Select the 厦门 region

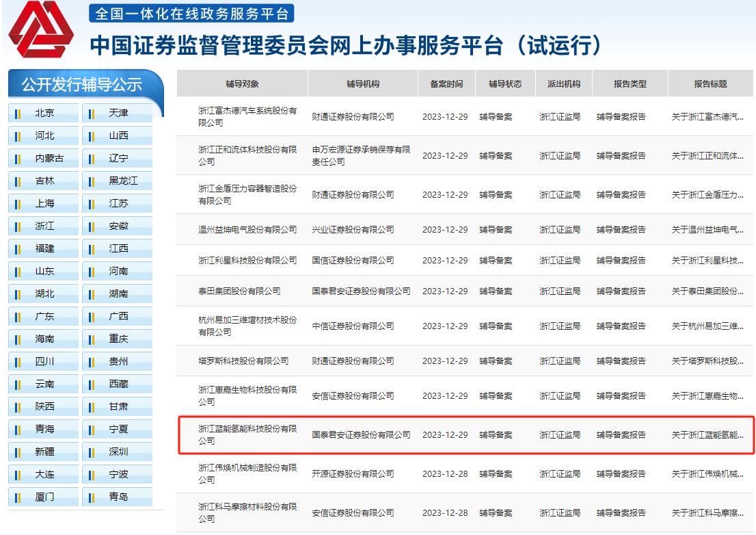[x=43, y=497]
